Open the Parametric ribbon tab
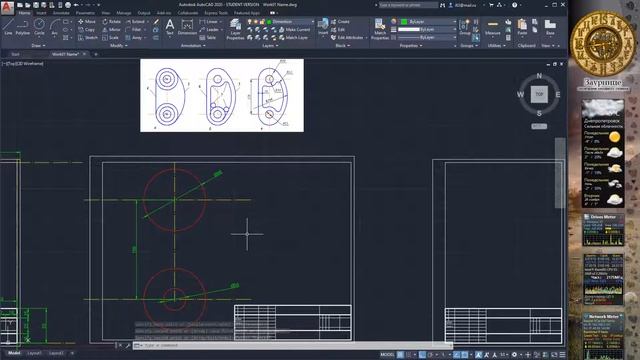 pyautogui.click(x=85, y=13)
